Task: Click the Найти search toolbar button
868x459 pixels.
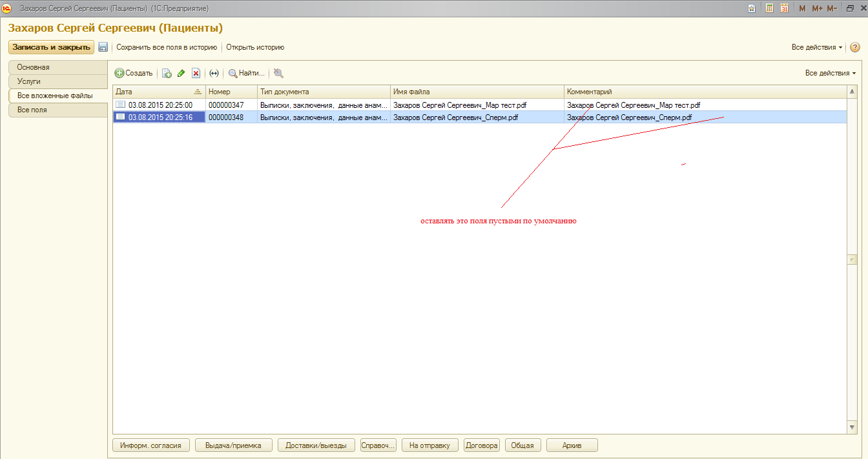Action: tap(247, 74)
